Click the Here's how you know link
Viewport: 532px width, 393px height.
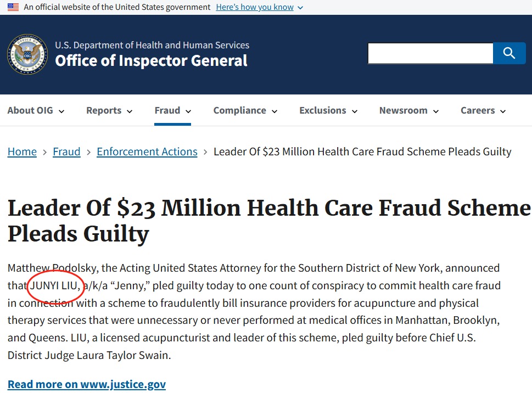point(254,7)
